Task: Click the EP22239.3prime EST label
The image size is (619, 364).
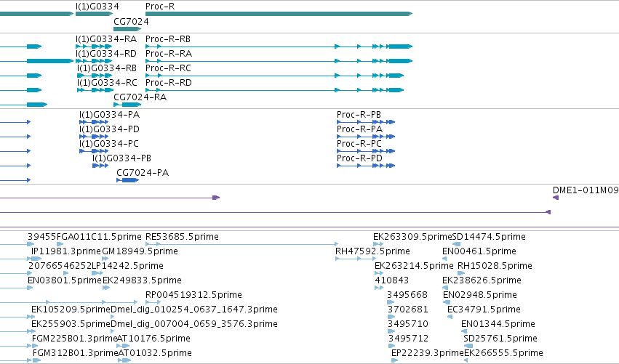Action: pos(428,352)
